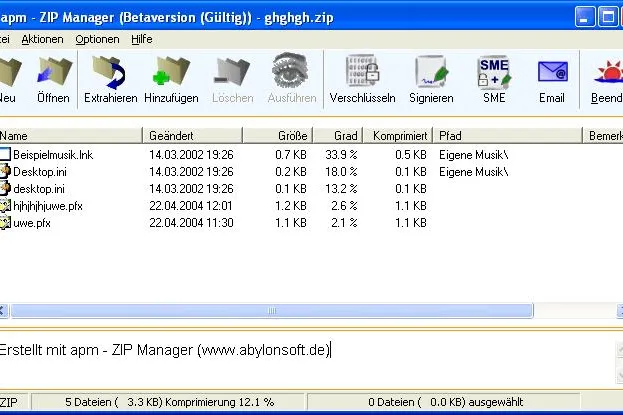
Task: Click the 0.5 KB compressed size cell
Action: click(x=411, y=155)
